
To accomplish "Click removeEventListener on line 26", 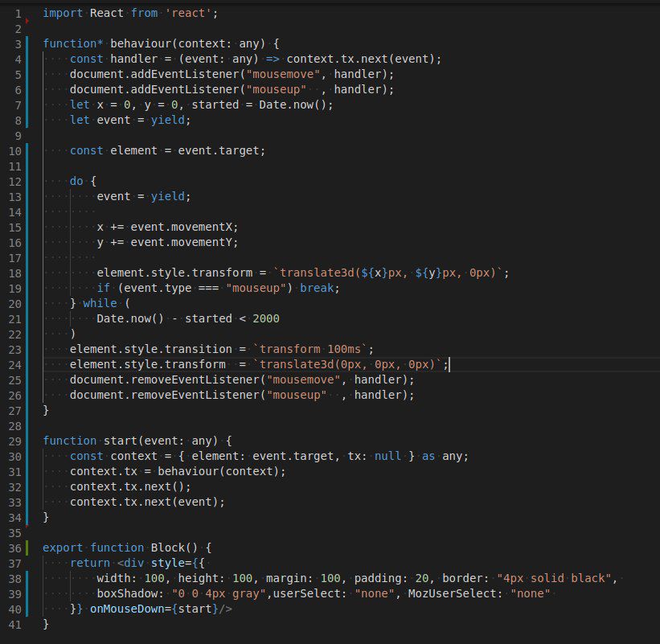I will [195, 396].
